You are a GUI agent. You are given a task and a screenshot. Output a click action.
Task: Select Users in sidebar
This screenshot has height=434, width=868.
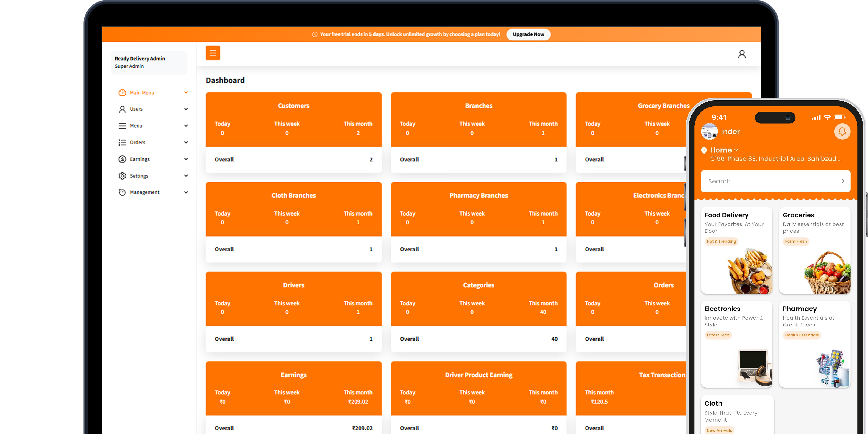(136, 109)
